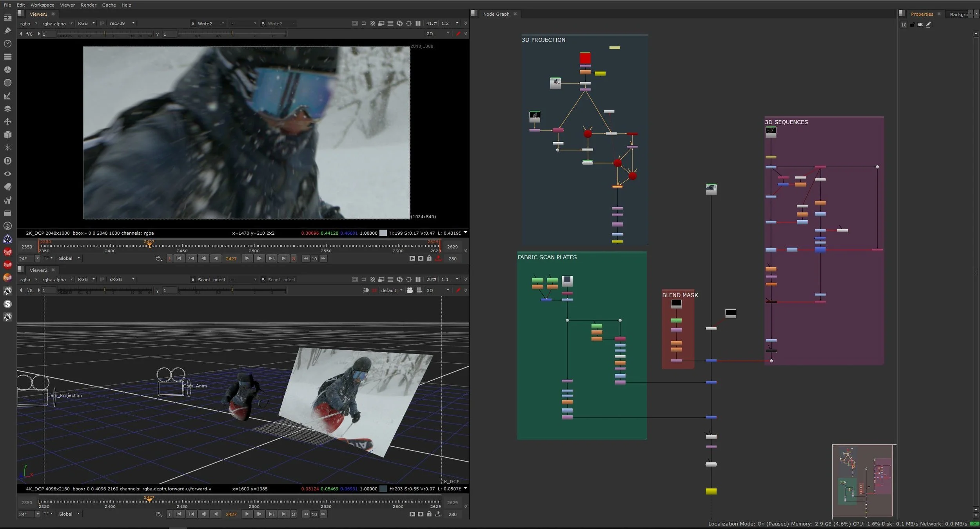Click the Draw nodes pencil icon in left toolbar
Image resolution: width=980 pixels, height=529 pixels.
(x=7, y=31)
